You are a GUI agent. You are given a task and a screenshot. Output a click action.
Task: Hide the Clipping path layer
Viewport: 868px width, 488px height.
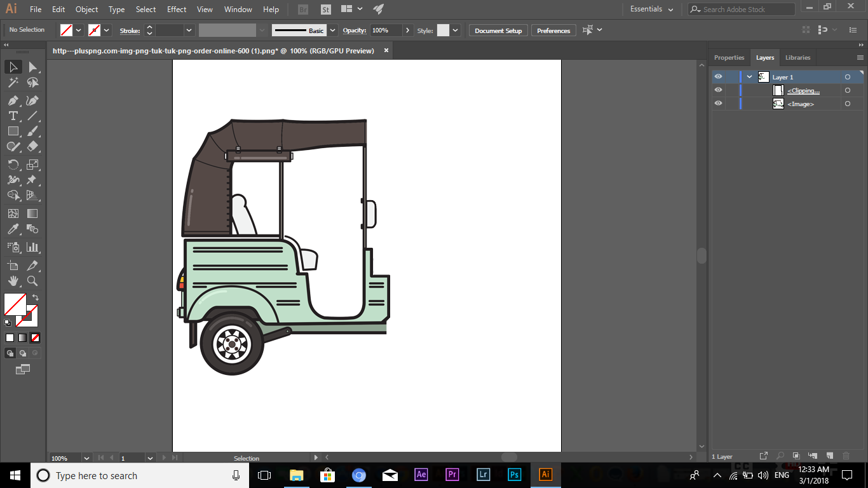pyautogui.click(x=718, y=90)
